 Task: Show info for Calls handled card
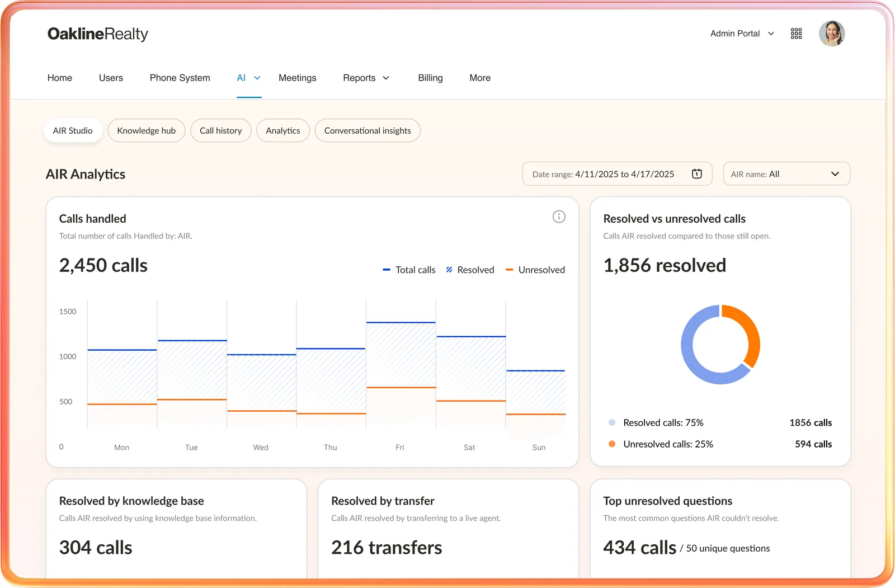[559, 217]
